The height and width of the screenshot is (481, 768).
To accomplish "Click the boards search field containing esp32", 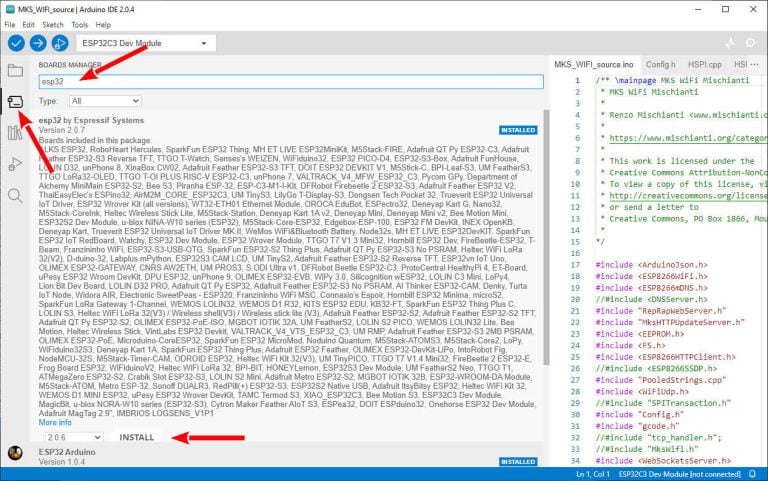I will coord(290,81).
